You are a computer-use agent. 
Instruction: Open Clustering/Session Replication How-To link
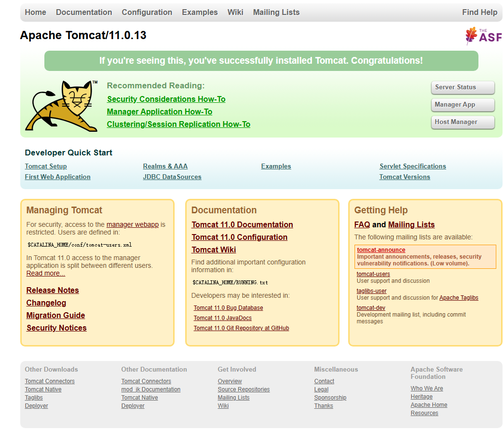tap(178, 124)
